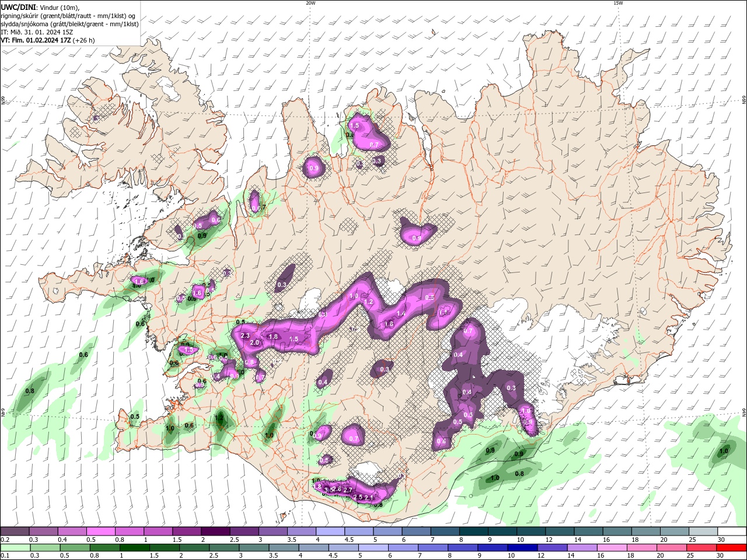Click the 'slydda/snjókoma (grátt/bleikt/grænt' legend line
This screenshot has width=747, height=560.
click(x=70, y=24)
